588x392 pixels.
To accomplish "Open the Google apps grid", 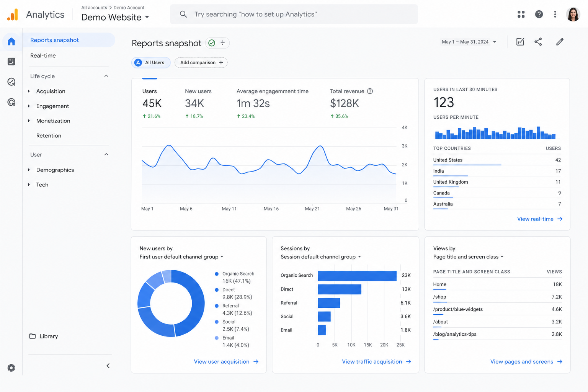I will click(x=521, y=14).
